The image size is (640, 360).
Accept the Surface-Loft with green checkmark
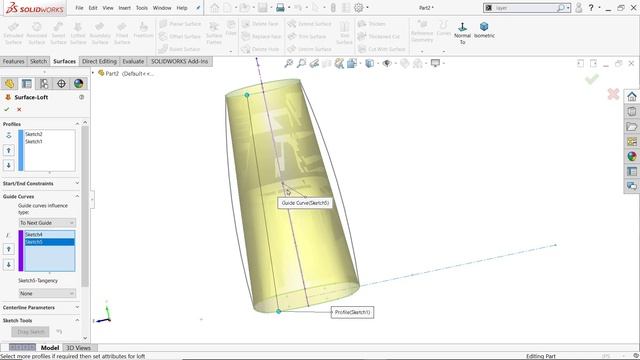click(7, 109)
